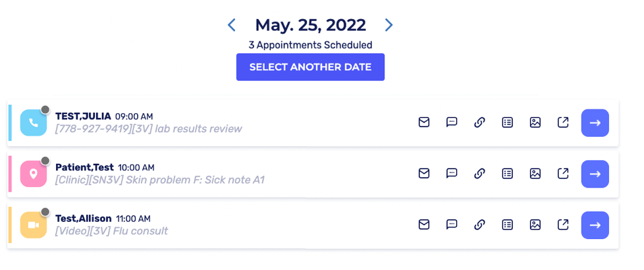The image size is (644, 270).
Task: Click the video appointment icon for Test,Allison
Action: (x=34, y=225)
